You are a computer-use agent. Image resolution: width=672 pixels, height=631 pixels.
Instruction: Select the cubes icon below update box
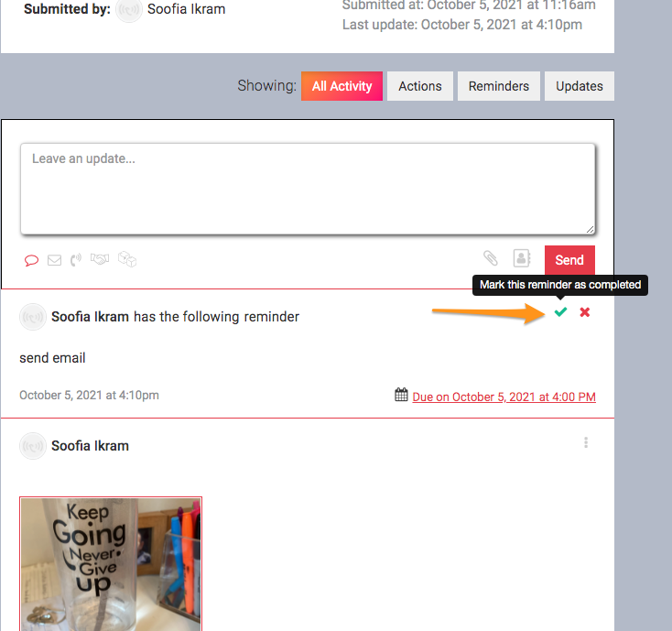(127, 259)
